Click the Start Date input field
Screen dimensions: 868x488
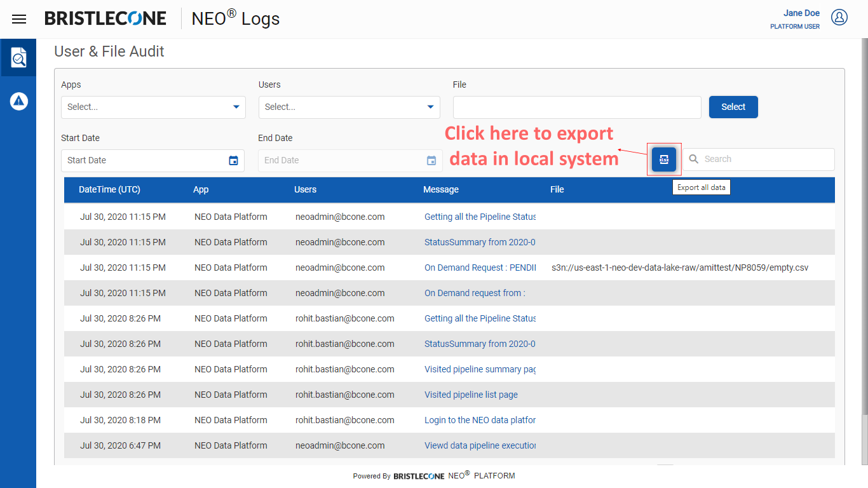click(153, 160)
